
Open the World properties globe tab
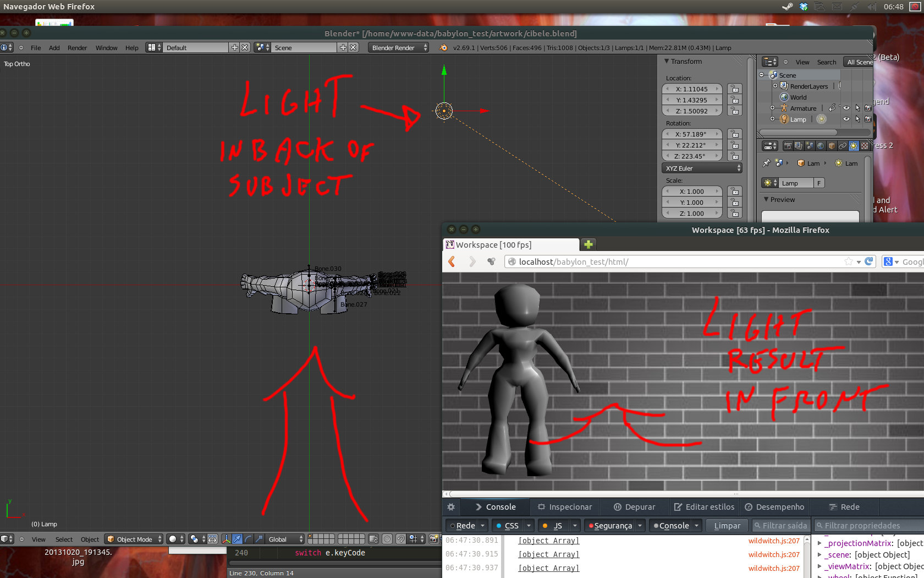[821, 146]
